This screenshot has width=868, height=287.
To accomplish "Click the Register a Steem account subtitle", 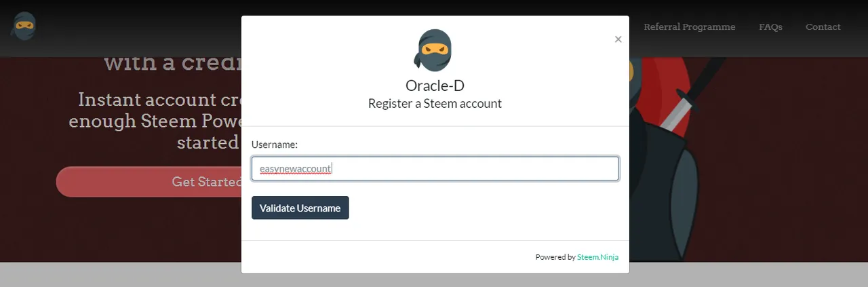I will coord(435,104).
